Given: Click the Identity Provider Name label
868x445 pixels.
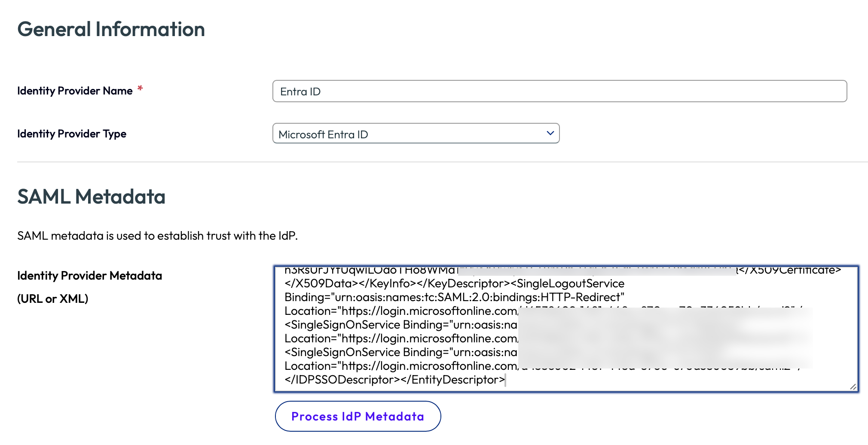Looking at the screenshot, I should [x=75, y=91].
